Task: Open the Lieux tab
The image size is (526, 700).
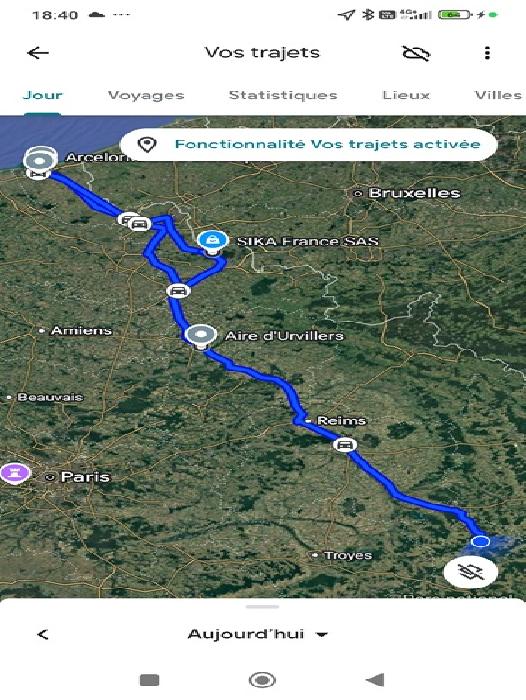Action: (406, 95)
